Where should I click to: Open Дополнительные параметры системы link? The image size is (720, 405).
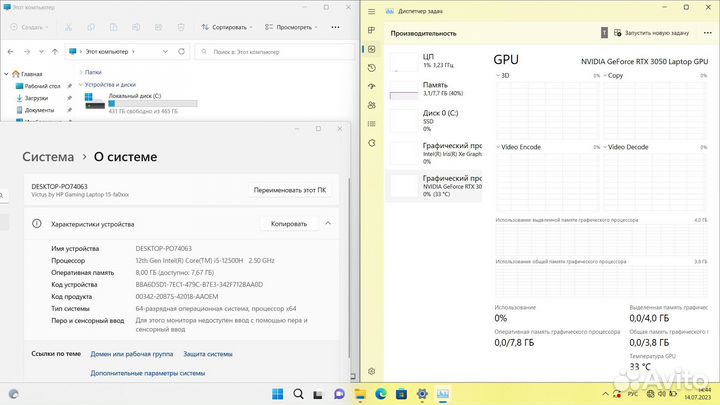[148, 373]
